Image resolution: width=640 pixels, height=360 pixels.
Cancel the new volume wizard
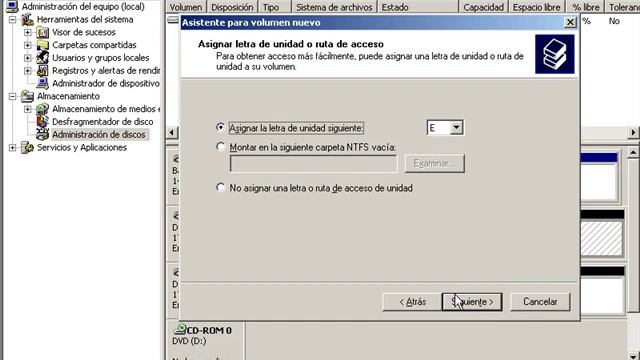(x=540, y=302)
